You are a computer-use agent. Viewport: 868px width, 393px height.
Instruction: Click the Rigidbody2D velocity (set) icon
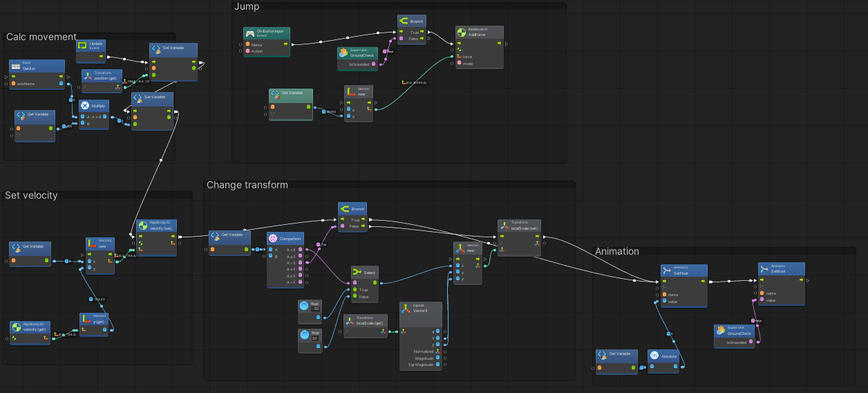pos(142,226)
